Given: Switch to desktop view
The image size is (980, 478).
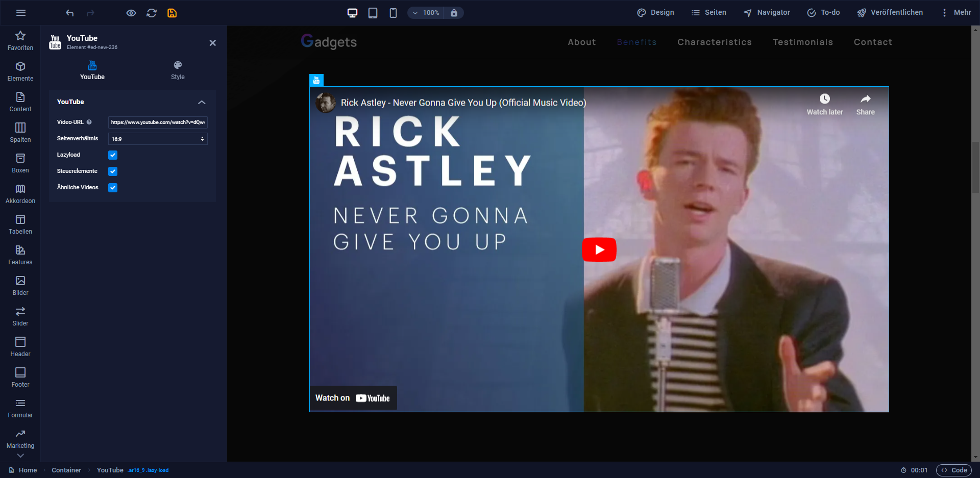Looking at the screenshot, I should pyautogui.click(x=352, y=13).
